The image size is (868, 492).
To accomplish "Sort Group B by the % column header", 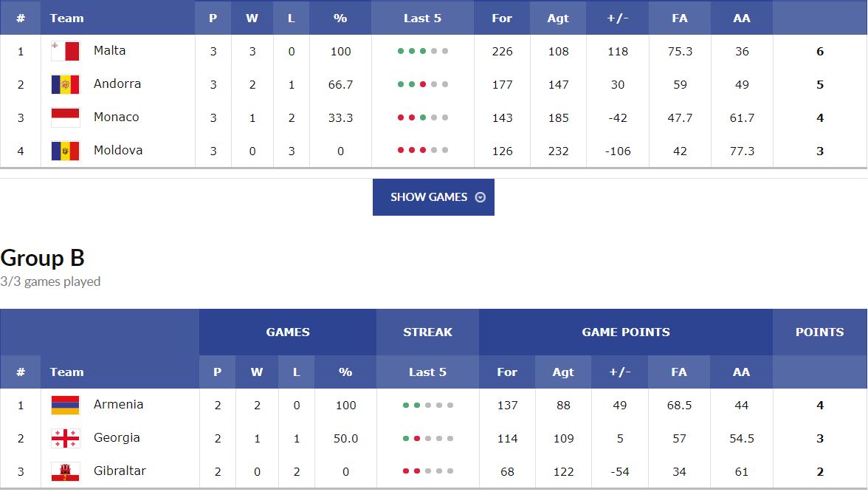I will coord(345,372).
